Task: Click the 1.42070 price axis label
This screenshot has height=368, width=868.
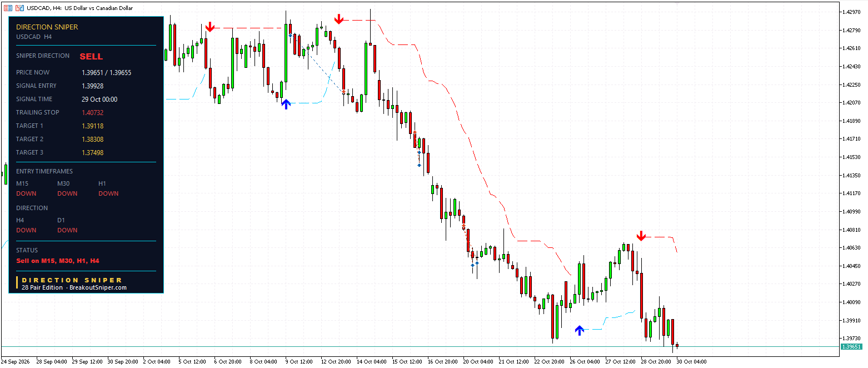Action: coord(852,102)
